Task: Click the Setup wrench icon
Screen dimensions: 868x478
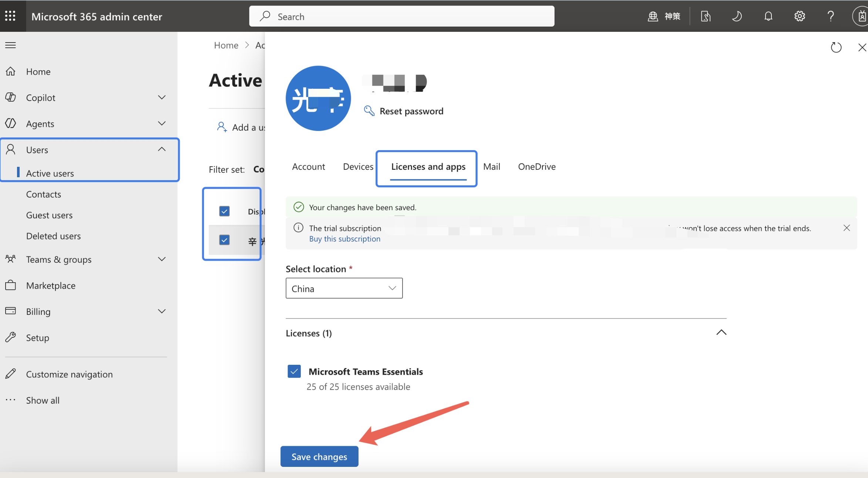Action: coord(11,337)
